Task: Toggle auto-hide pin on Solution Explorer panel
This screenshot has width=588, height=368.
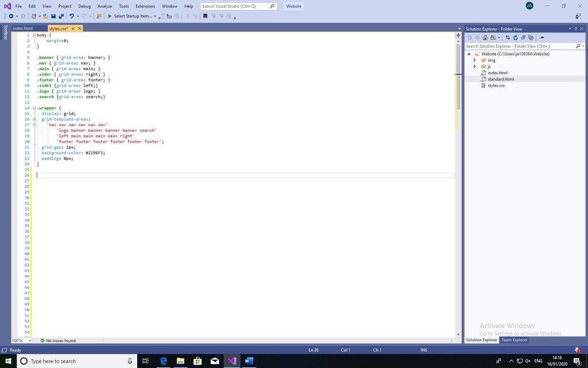Action: click(x=576, y=28)
